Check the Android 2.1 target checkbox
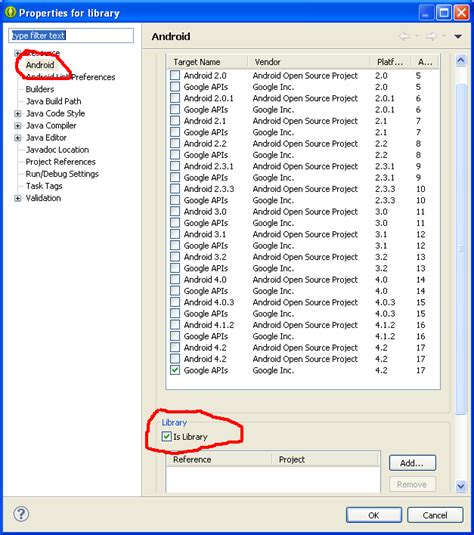This screenshot has width=474, height=535. click(x=175, y=120)
